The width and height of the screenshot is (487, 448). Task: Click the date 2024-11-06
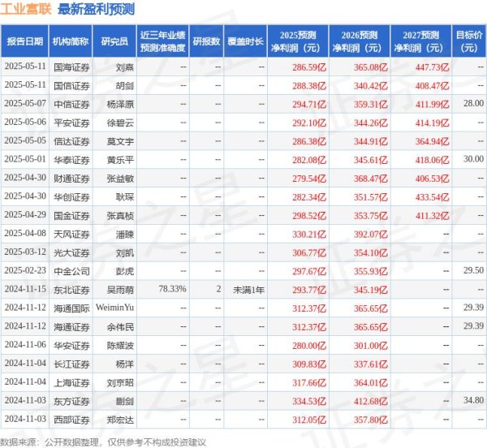click(x=25, y=345)
